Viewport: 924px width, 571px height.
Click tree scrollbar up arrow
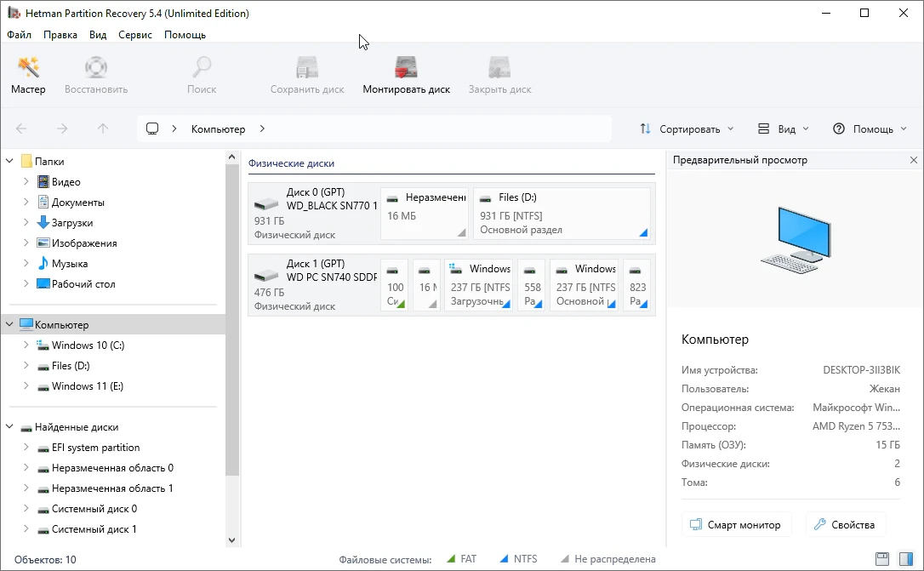coord(231,157)
